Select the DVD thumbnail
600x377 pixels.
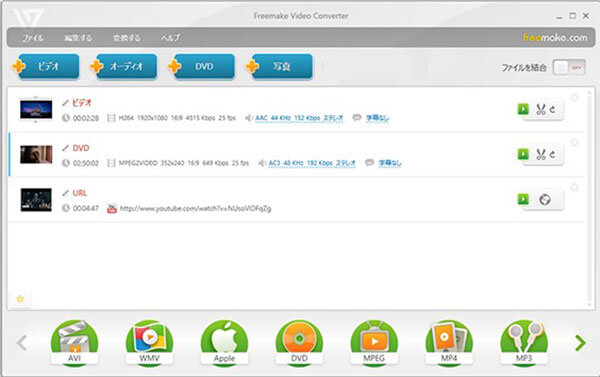pyautogui.click(x=36, y=154)
